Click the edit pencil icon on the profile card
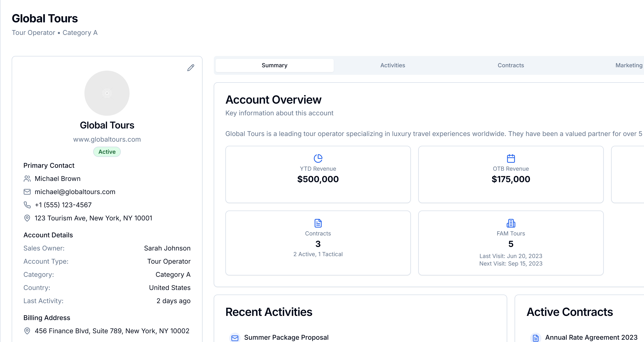644x342 pixels. pyautogui.click(x=191, y=67)
